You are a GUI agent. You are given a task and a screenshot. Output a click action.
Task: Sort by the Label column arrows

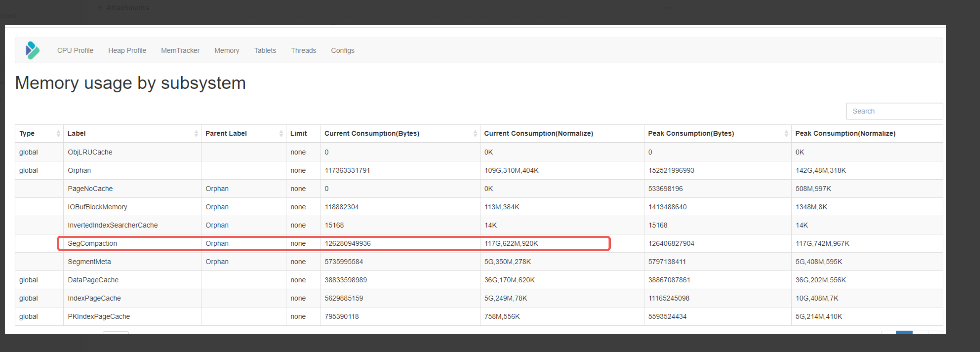[196, 134]
